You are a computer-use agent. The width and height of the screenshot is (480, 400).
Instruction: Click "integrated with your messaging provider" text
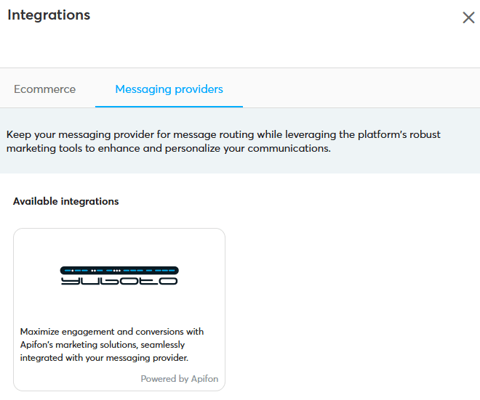[x=104, y=358]
